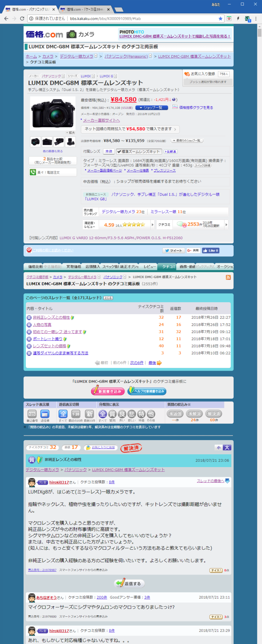Screen dimensions: 262x644
Task: Share on Google+ (共有) button
Action: coord(193,250)
